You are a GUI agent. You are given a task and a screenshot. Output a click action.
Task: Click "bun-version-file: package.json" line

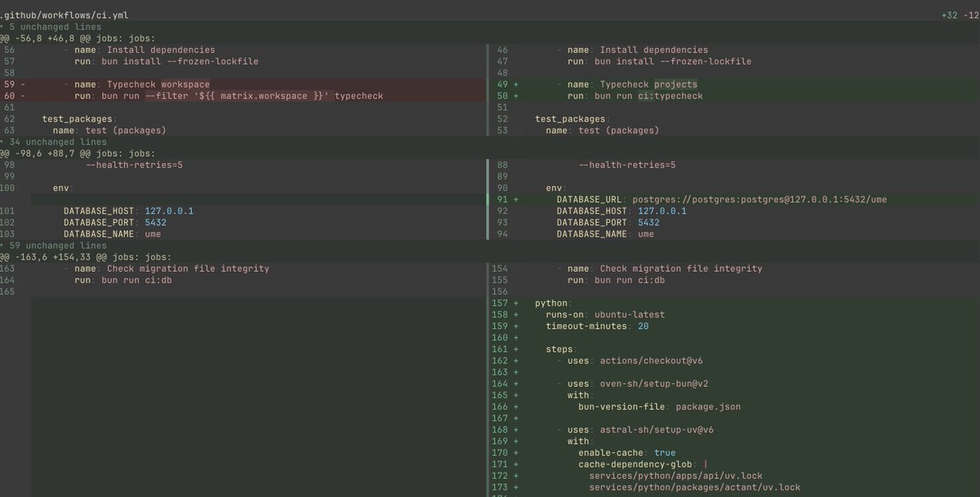660,406
